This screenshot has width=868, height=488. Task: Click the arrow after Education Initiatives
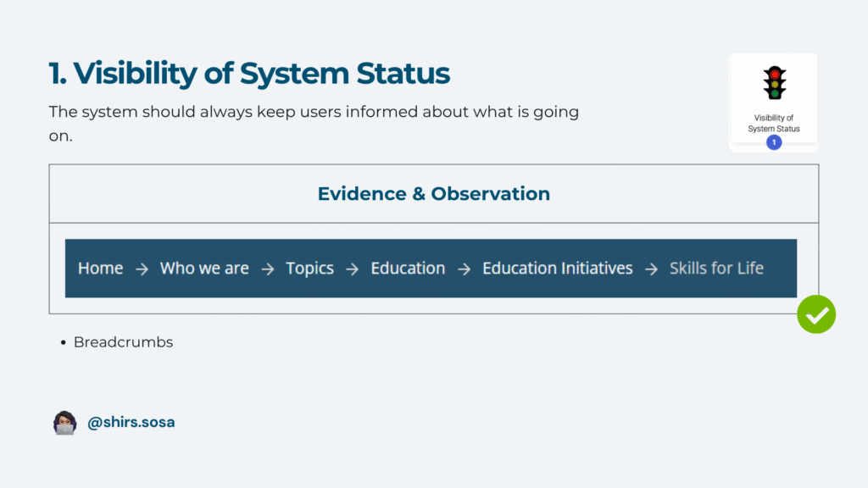tap(651, 269)
